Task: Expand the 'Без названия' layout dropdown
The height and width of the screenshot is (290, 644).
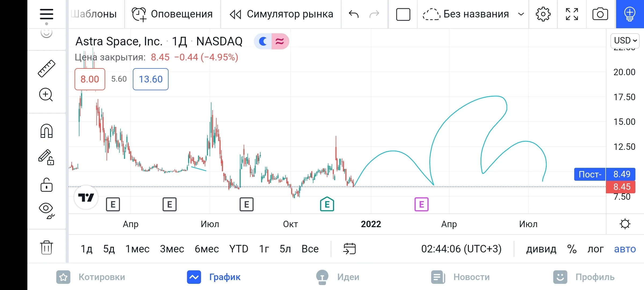Action: pos(473,14)
